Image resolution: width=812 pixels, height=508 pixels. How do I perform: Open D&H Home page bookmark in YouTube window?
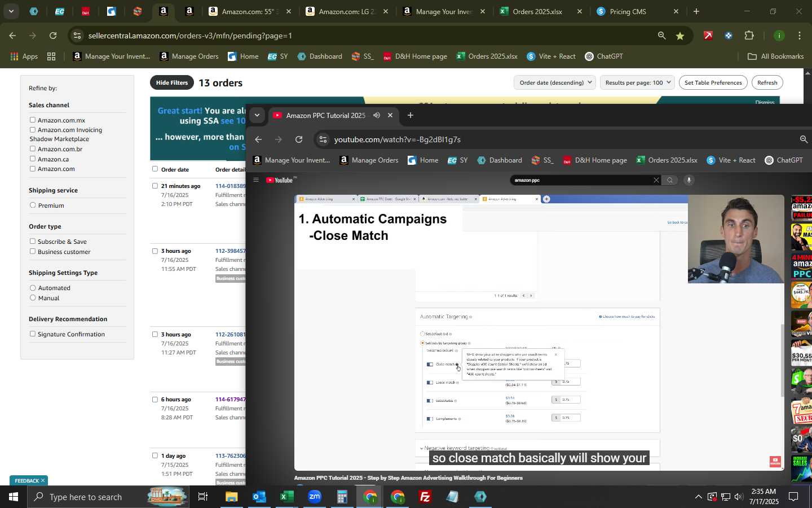point(595,160)
